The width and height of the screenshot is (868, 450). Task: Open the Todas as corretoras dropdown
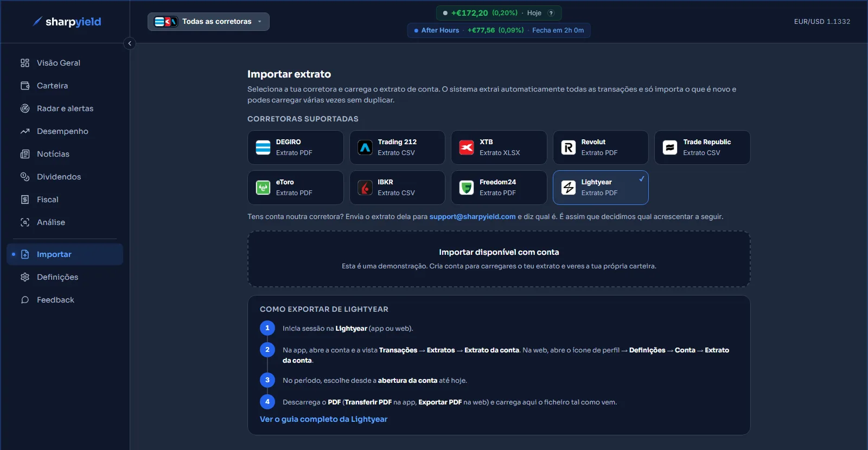coord(208,22)
